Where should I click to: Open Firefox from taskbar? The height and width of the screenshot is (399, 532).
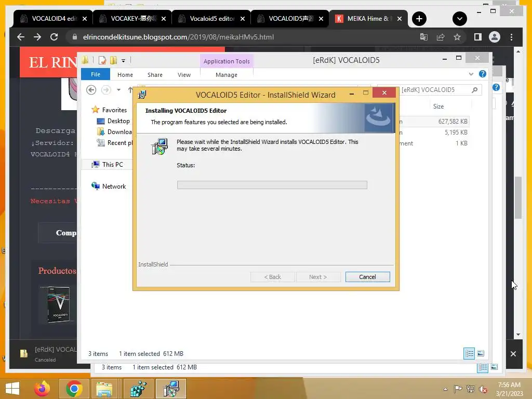(42, 389)
